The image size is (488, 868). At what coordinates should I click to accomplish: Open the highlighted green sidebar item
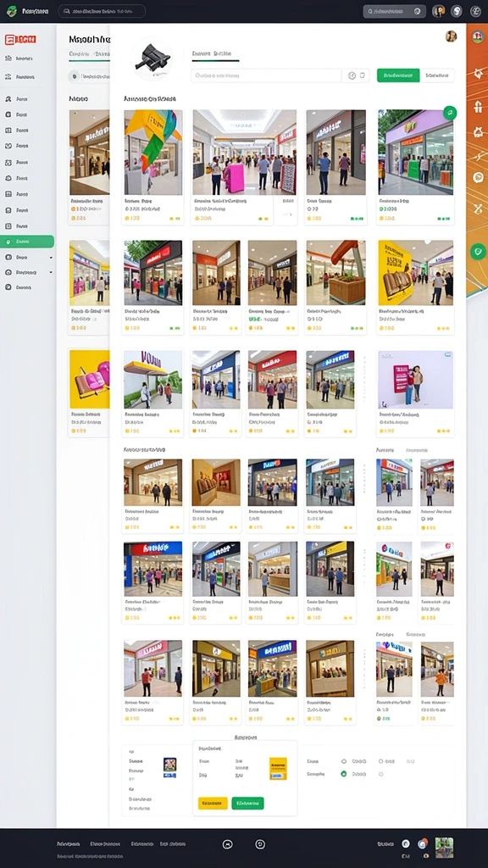tap(27, 242)
